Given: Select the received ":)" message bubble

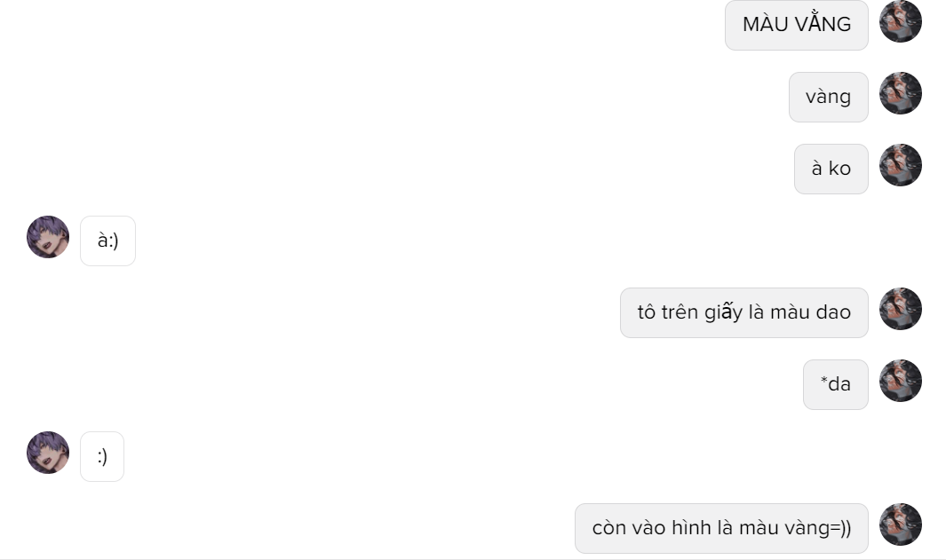Looking at the screenshot, I should pyautogui.click(x=102, y=456).
